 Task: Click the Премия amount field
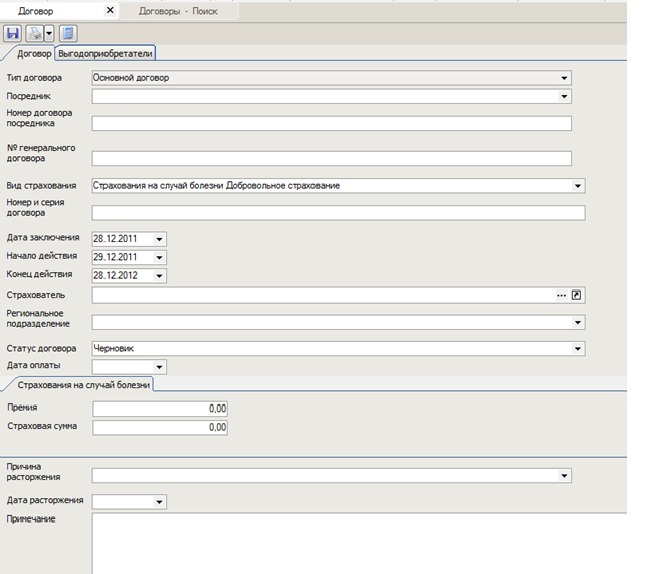[160, 408]
